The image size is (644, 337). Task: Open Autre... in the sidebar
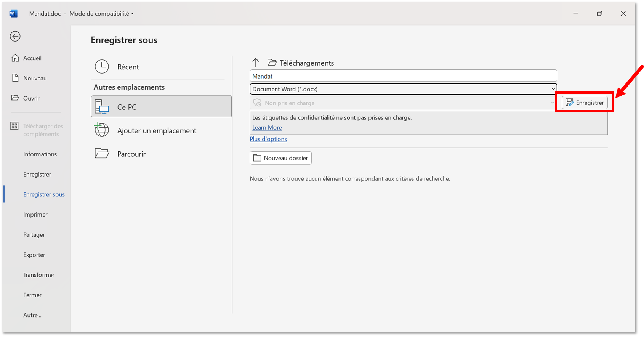click(x=32, y=315)
